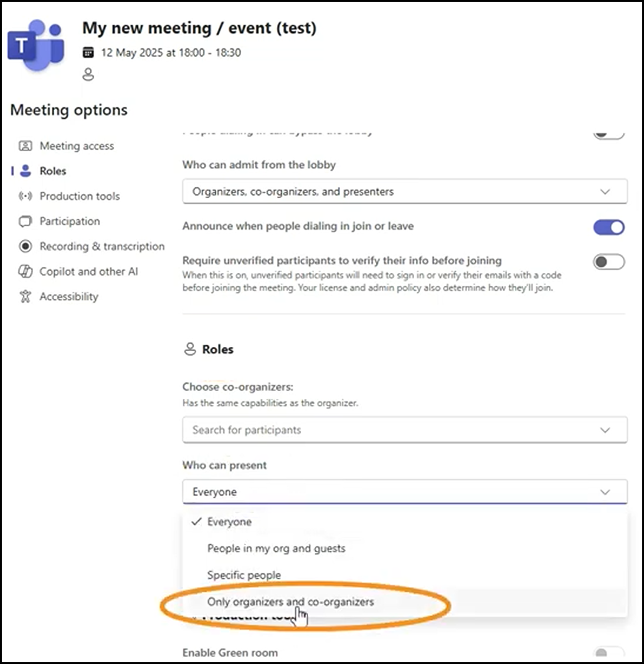
Task: Open the Participation section in the sidebar
Action: click(70, 222)
